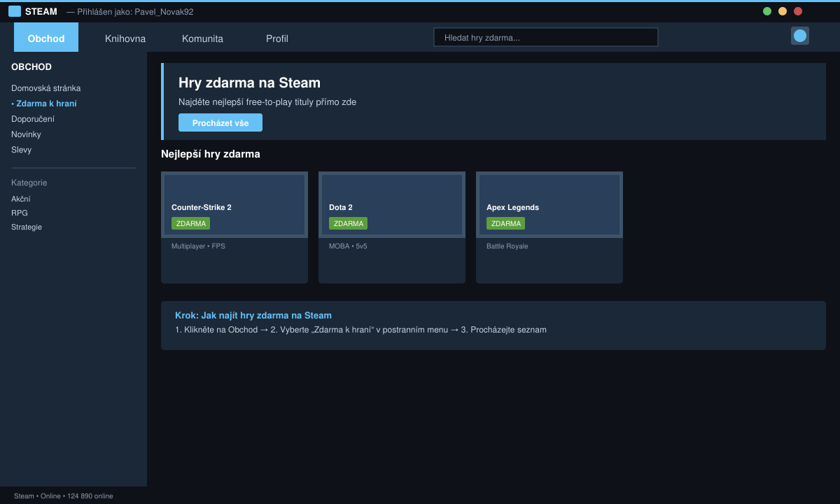Screen dimensions: 840x504
Task: Click the 'Hry zdarma na Steam' heading
Action: tap(249, 83)
